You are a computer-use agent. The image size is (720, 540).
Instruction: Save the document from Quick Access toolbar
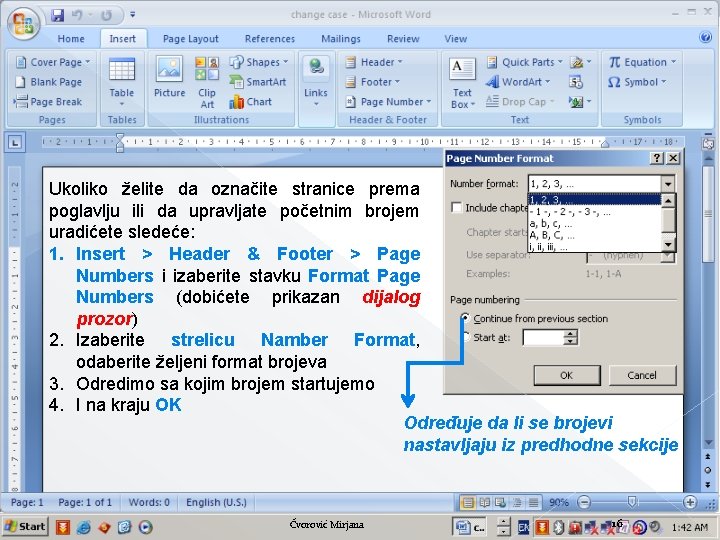coord(57,15)
